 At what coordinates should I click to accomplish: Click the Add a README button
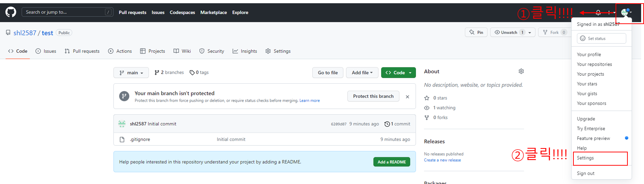click(x=392, y=162)
